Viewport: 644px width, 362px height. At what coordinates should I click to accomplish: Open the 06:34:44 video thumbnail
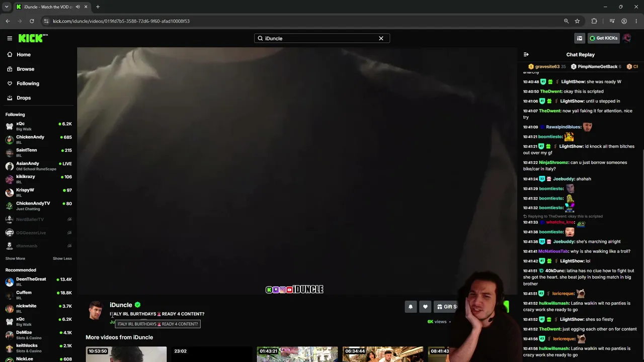point(383,354)
